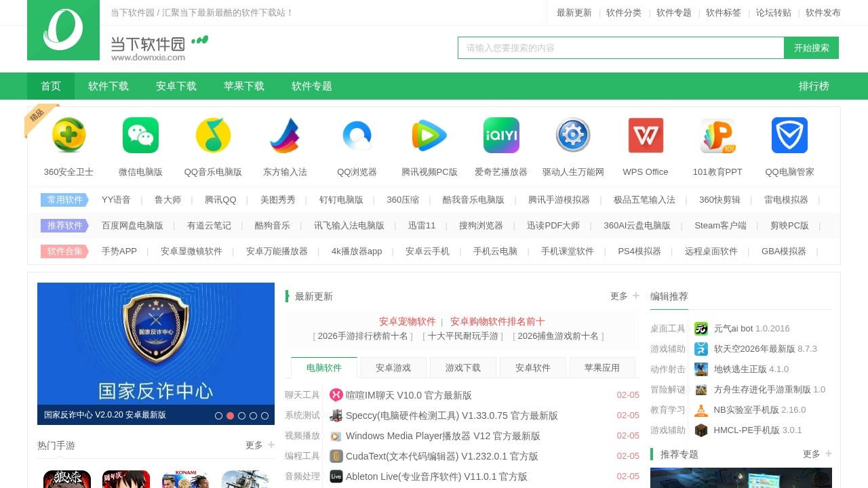Select the 微信电脑版 WeChat icon
Screen dimensions: 868x488
pos(140,136)
